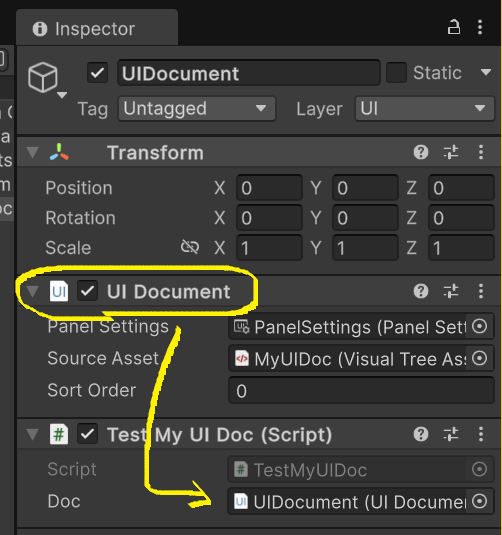Toggle the Static checkbox
This screenshot has height=535, width=502.
396,72
